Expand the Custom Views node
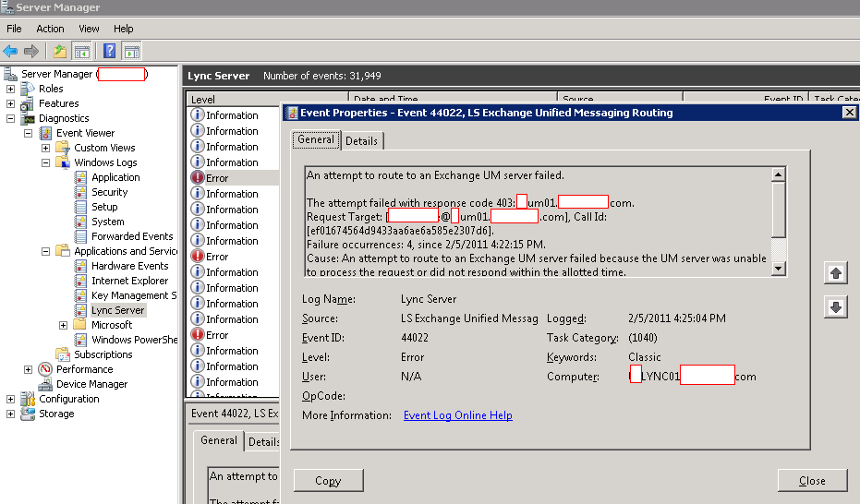Image resolution: width=860 pixels, height=504 pixels. [x=45, y=148]
